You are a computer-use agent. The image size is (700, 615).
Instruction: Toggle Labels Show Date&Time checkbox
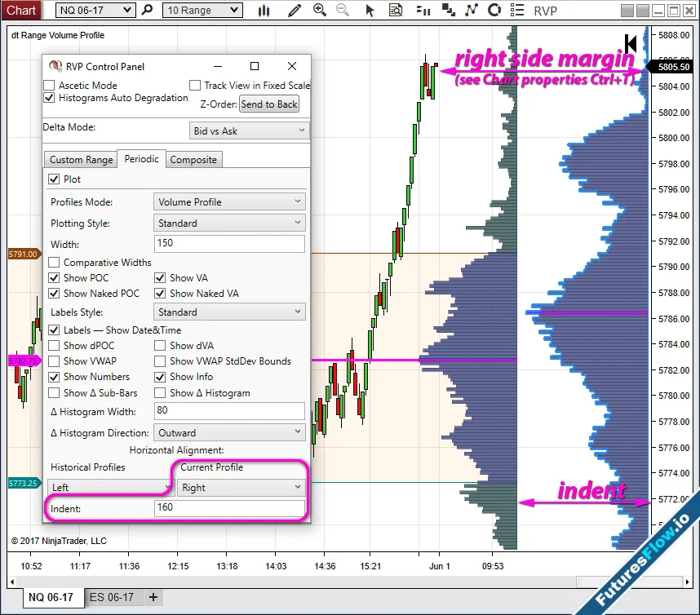54,330
